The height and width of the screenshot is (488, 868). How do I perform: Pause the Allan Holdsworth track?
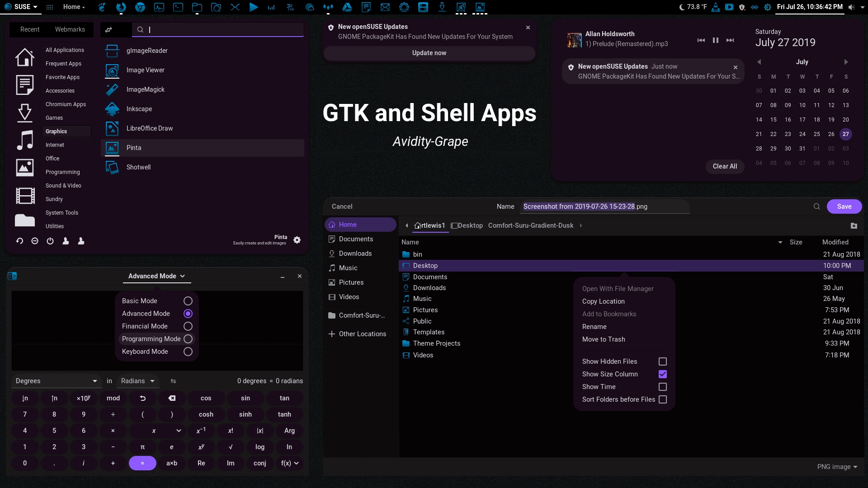[716, 40]
